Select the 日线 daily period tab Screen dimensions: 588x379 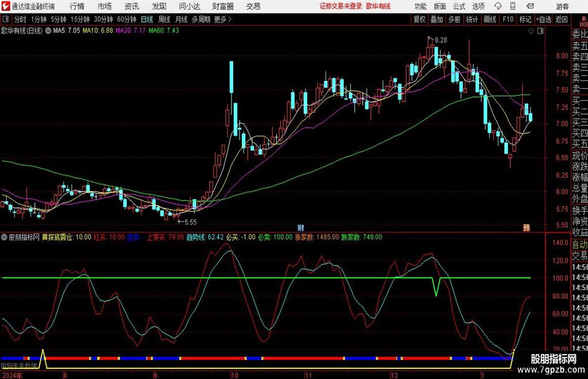(x=147, y=19)
